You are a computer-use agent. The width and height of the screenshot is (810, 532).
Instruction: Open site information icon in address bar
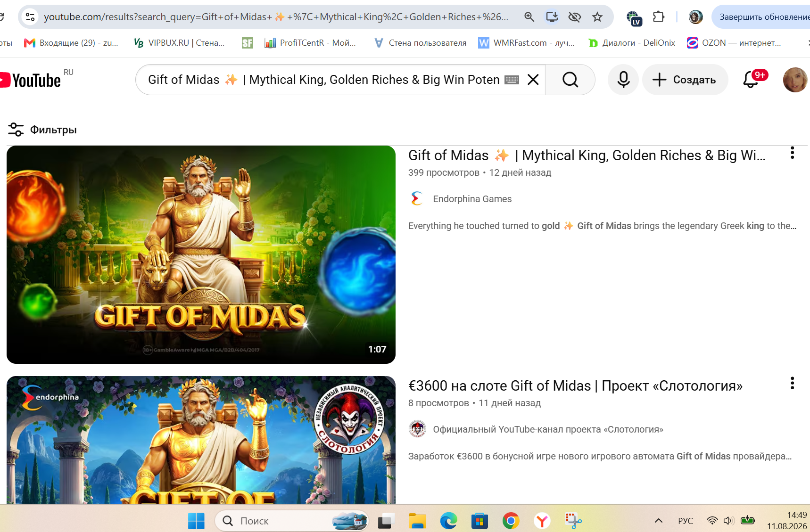(30, 17)
